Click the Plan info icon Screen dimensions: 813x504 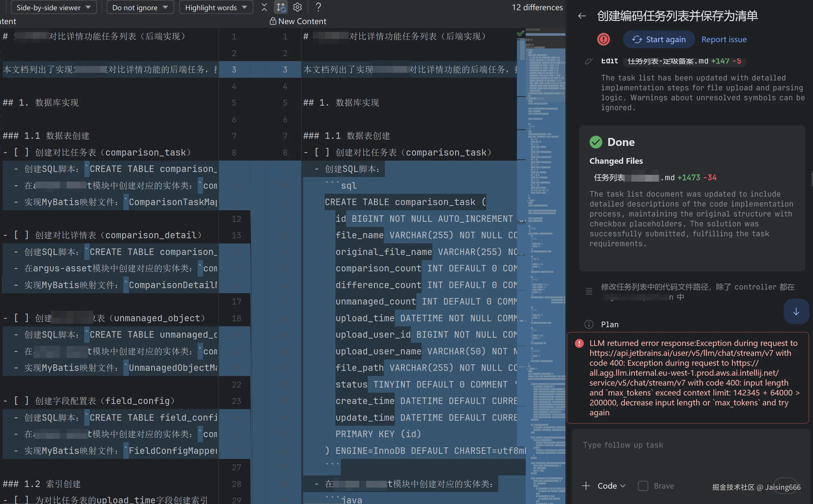pos(589,324)
